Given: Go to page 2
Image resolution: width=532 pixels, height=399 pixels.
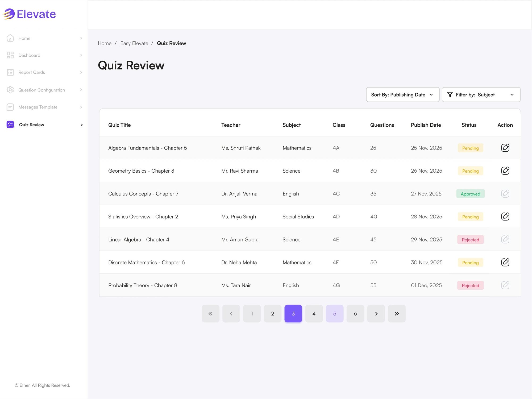Looking at the screenshot, I should (x=273, y=314).
